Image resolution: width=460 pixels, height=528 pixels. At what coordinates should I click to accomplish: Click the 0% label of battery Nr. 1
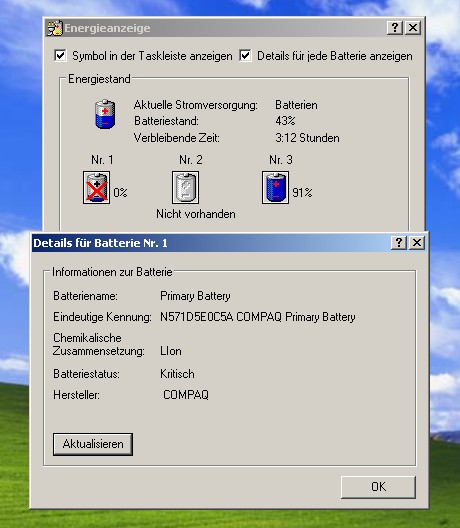pyautogui.click(x=120, y=193)
